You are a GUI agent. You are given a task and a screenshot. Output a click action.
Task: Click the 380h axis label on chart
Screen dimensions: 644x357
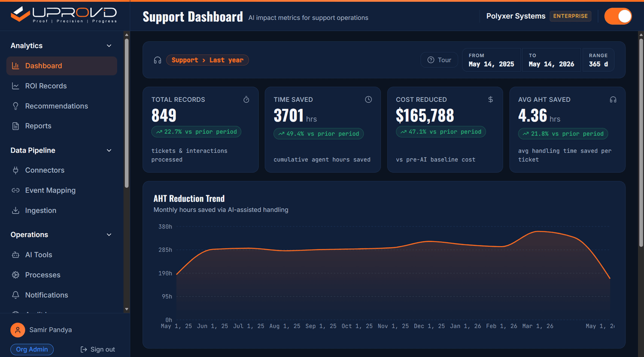click(165, 226)
